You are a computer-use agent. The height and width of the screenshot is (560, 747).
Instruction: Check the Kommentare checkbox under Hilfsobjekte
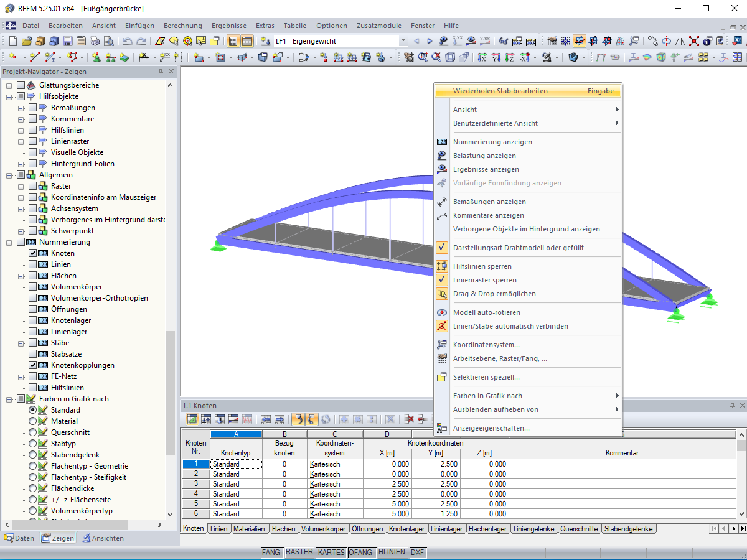(33, 119)
